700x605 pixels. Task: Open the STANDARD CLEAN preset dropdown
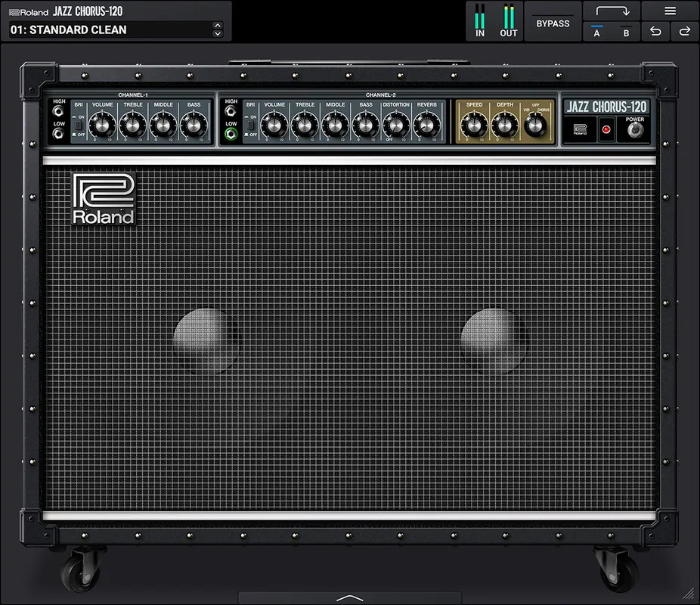[115, 30]
